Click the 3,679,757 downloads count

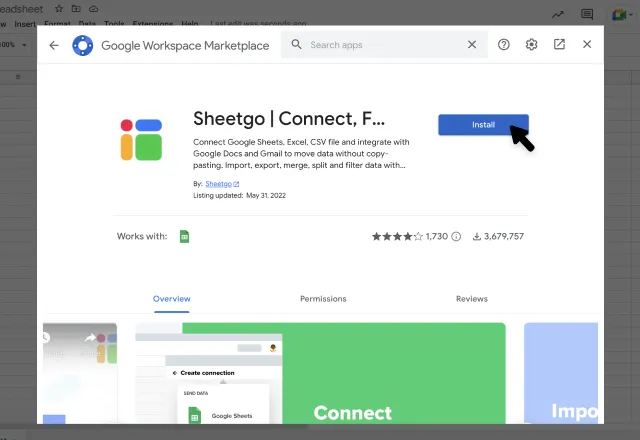[504, 236]
